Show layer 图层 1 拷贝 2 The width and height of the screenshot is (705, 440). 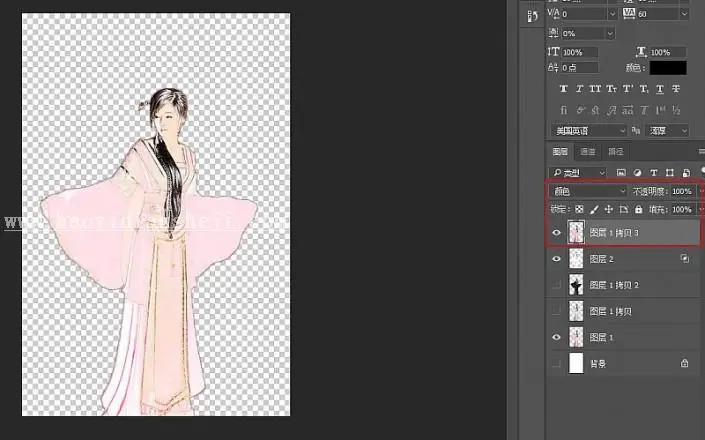tap(557, 285)
